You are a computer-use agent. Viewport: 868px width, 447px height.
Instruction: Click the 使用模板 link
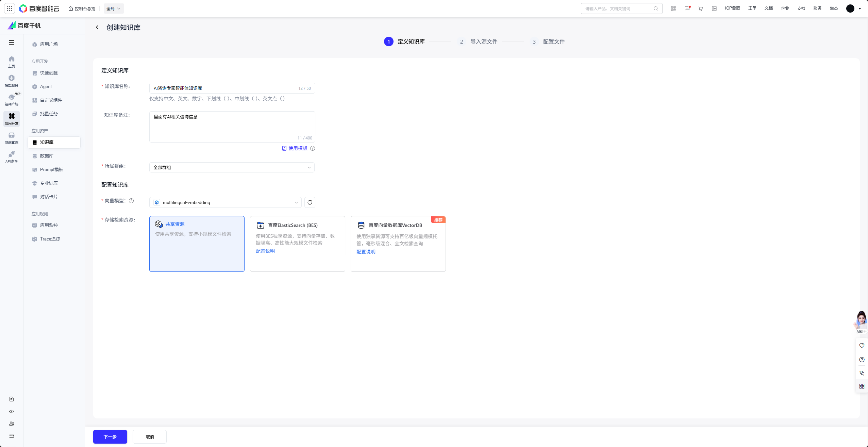click(297, 148)
